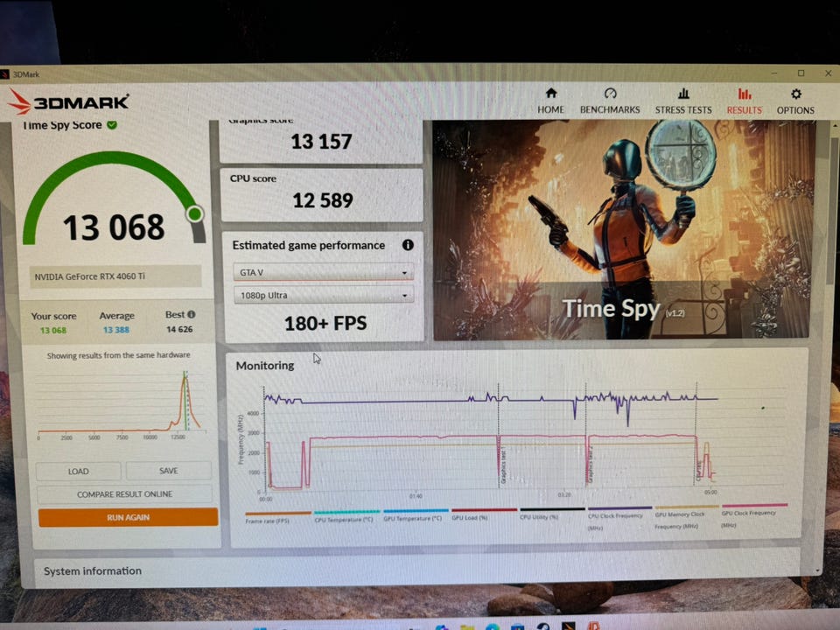Click the CPU test marker on chart
Image resolution: width=840 pixels, height=630 pixels.
pos(699,472)
